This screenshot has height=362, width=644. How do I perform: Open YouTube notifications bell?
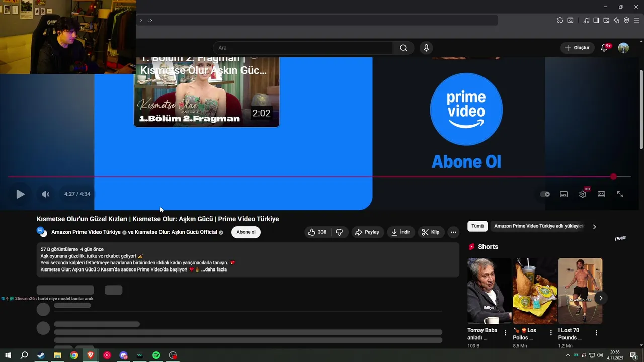[605, 48]
